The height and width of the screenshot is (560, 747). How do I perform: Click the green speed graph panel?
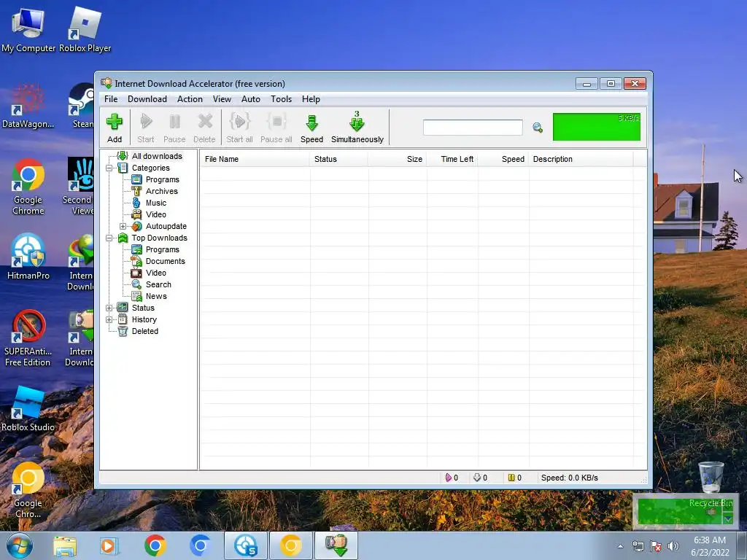[597, 127]
